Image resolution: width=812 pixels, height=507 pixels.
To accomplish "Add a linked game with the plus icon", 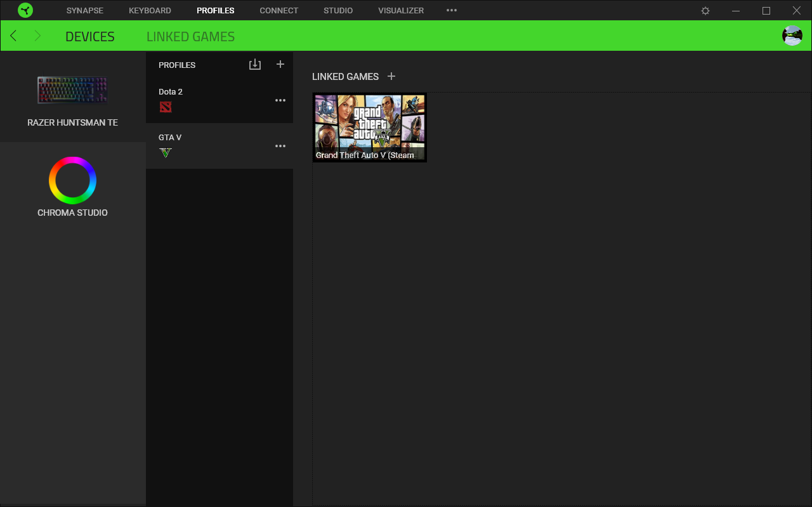I will (391, 76).
